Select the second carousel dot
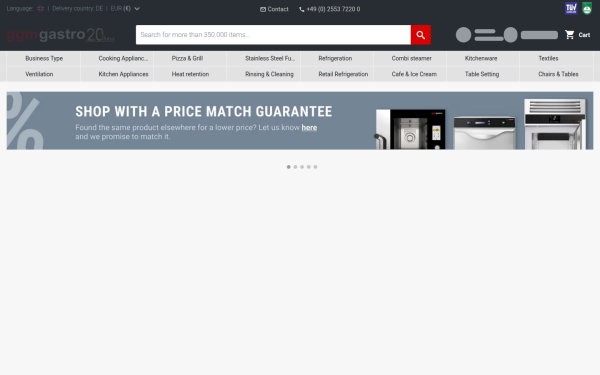The image size is (600, 375). pyautogui.click(x=295, y=167)
